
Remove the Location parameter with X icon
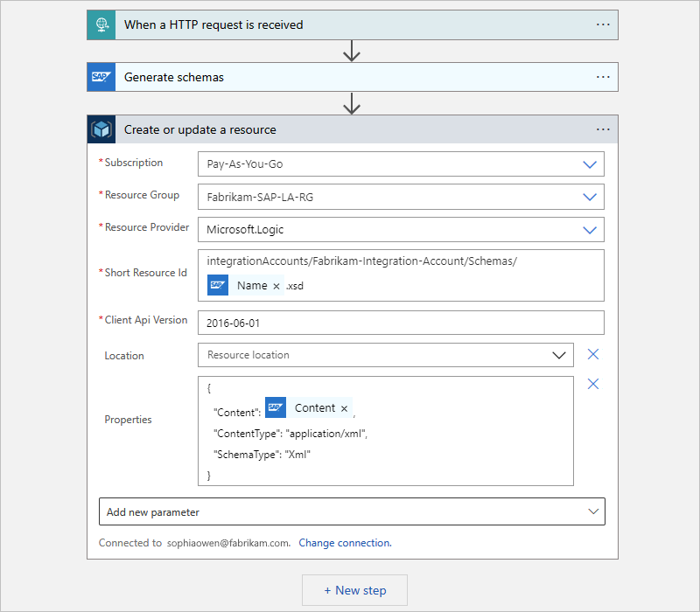[x=593, y=354]
